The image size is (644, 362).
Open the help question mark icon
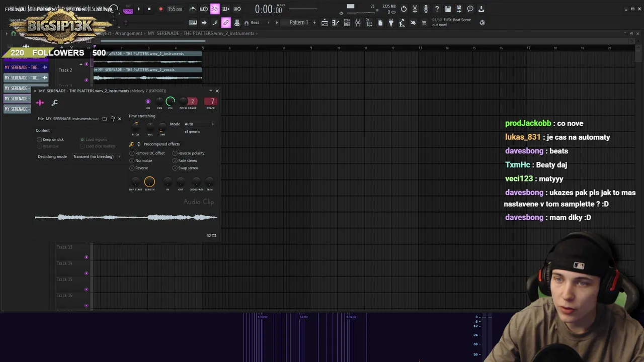coord(437,9)
